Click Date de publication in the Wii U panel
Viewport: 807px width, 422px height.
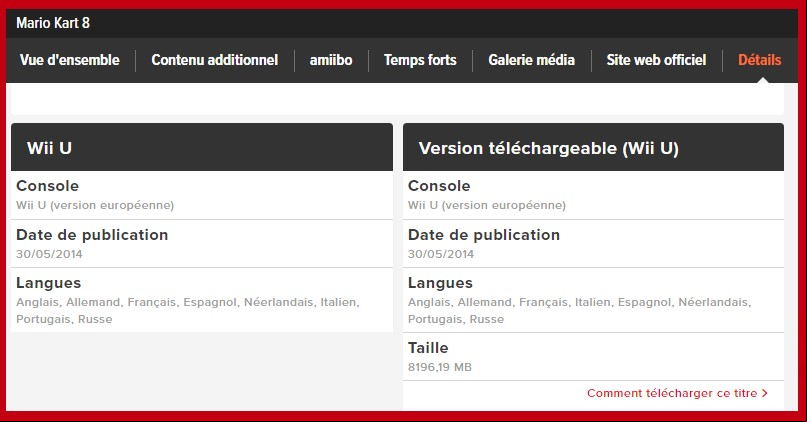click(92, 235)
